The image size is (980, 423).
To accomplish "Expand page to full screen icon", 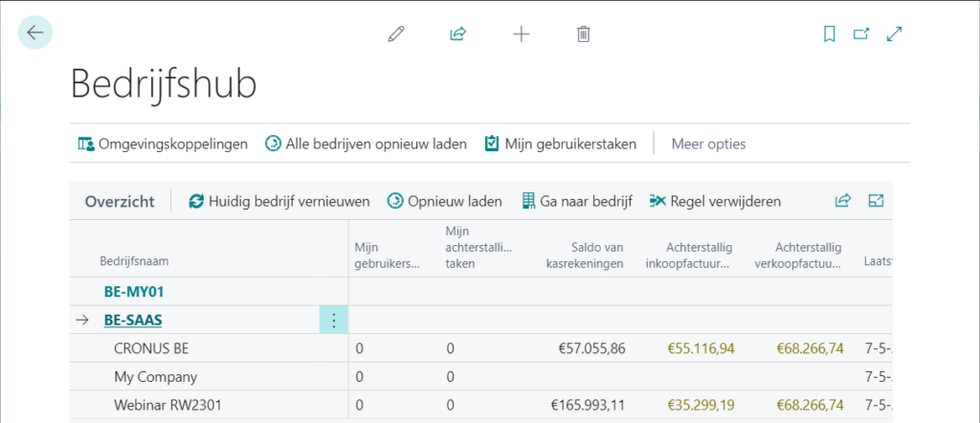I will coord(895,34).
